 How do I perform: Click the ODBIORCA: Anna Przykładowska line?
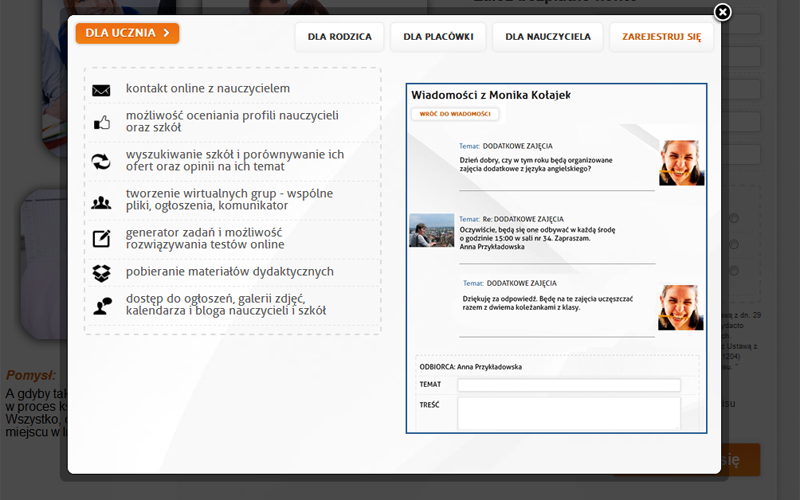point(470,367)
